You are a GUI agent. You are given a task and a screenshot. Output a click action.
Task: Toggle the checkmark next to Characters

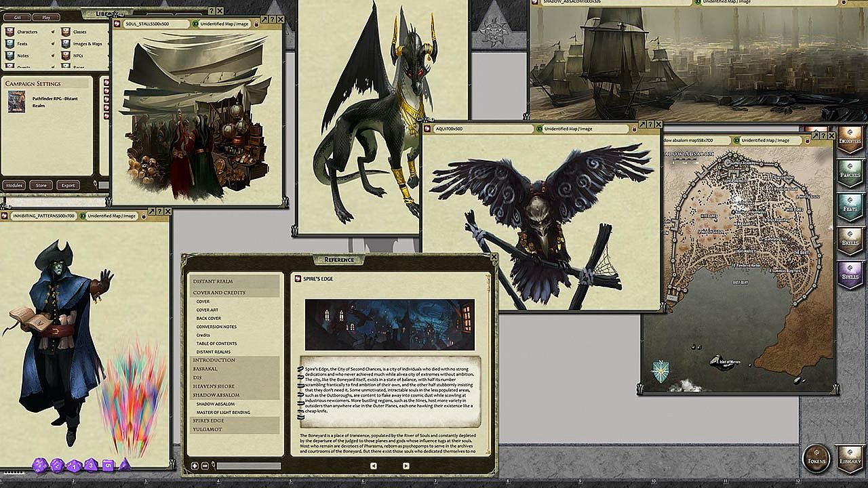pos(53,32)
